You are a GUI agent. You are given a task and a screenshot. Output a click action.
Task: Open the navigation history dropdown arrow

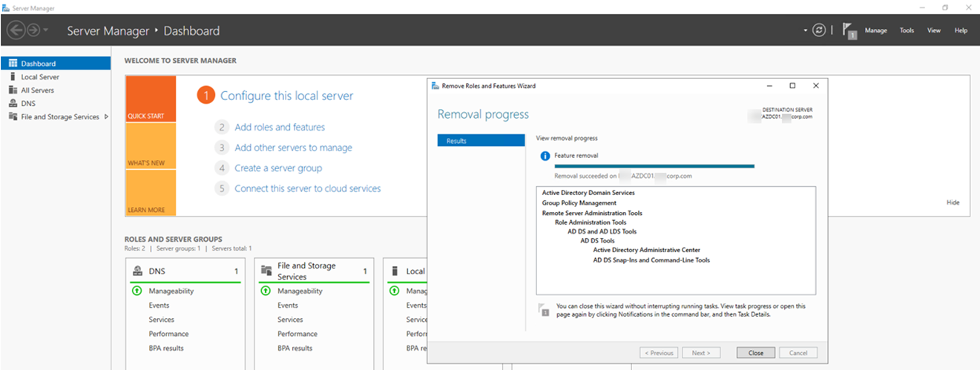[x=46, y=30]
